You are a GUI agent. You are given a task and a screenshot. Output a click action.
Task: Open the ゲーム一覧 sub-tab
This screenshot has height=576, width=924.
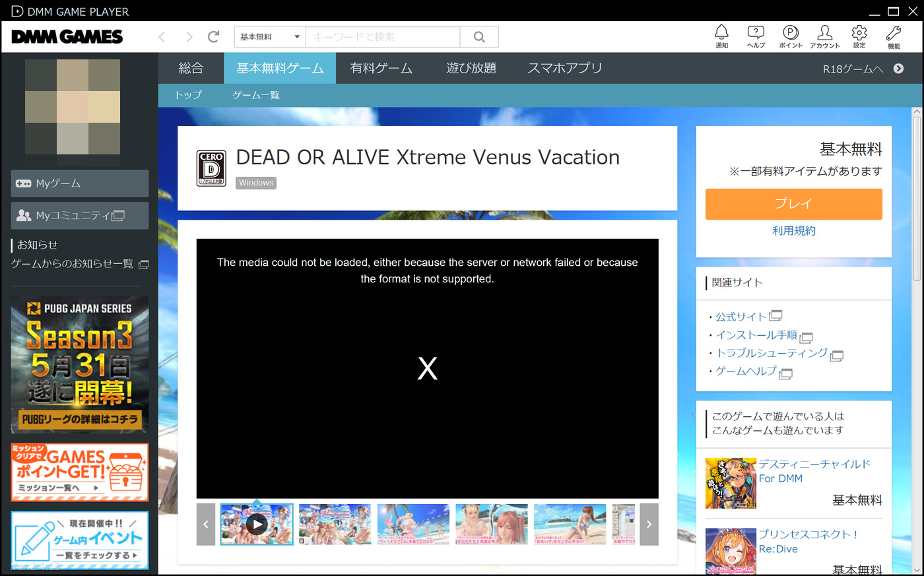point(256,95)
